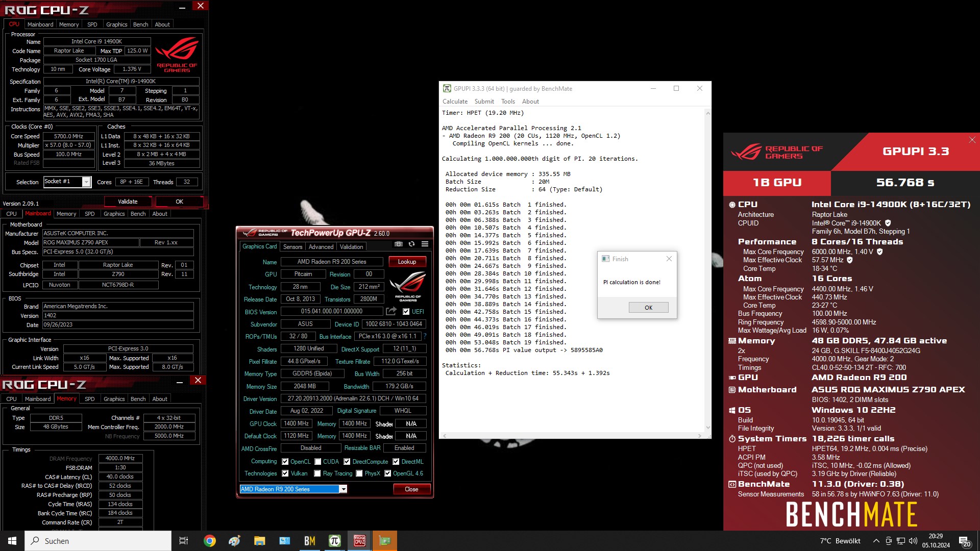This screenshot has height=551, width=980.
Task: Open the Paint taskbar icon
Action: pos(234,541)
